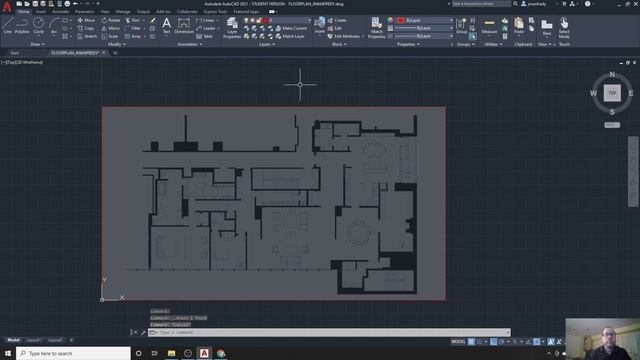
Task: Insert a Table from the Annotation panel
Action: (x=204, y=36)
